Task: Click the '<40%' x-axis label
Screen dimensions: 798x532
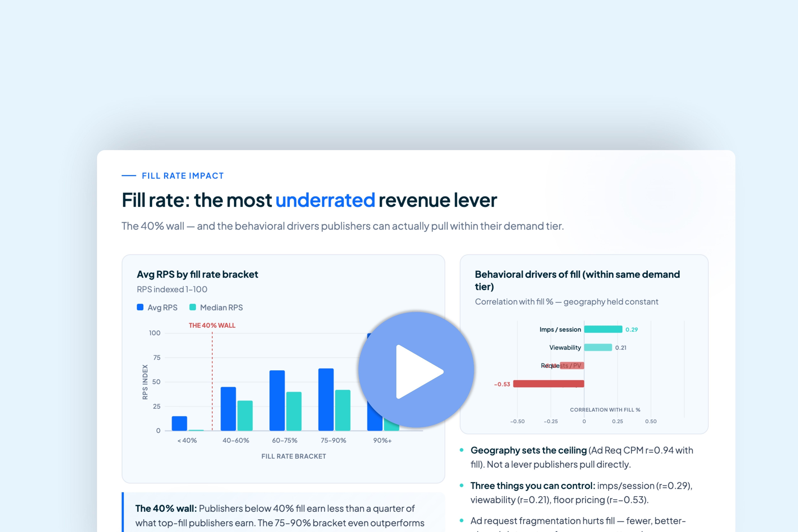Action: coord(187,440)
